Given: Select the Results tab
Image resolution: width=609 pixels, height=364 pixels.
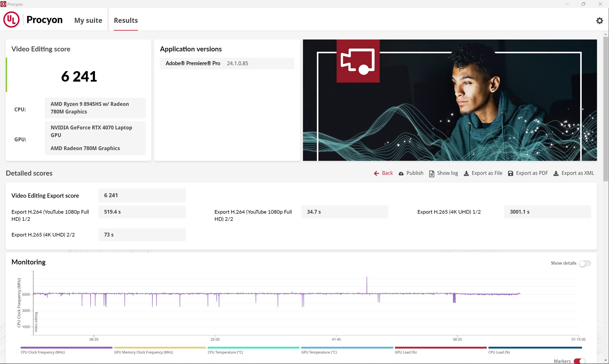Looking at the screenshot, I should 126,20.
